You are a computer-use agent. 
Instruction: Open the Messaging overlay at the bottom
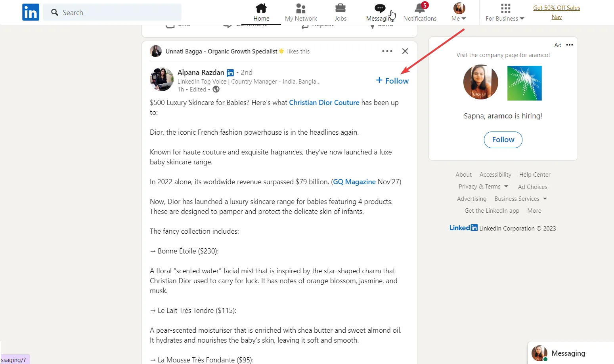click(x=570, y=353)
